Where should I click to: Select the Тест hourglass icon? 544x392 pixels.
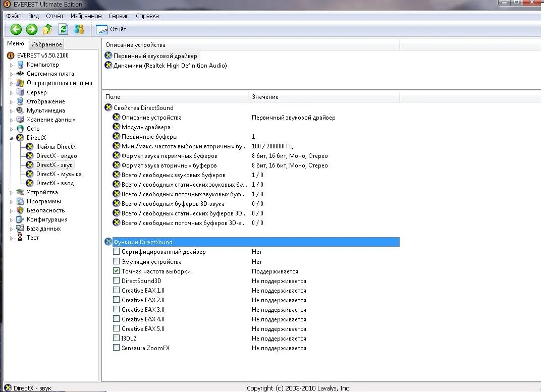(x=21, y=237)
